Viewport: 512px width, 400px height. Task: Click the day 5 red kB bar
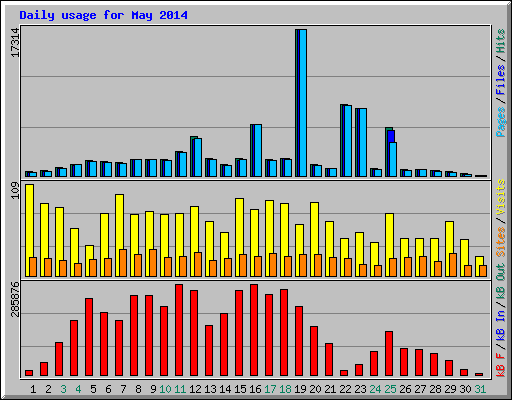tap(89, 337)
